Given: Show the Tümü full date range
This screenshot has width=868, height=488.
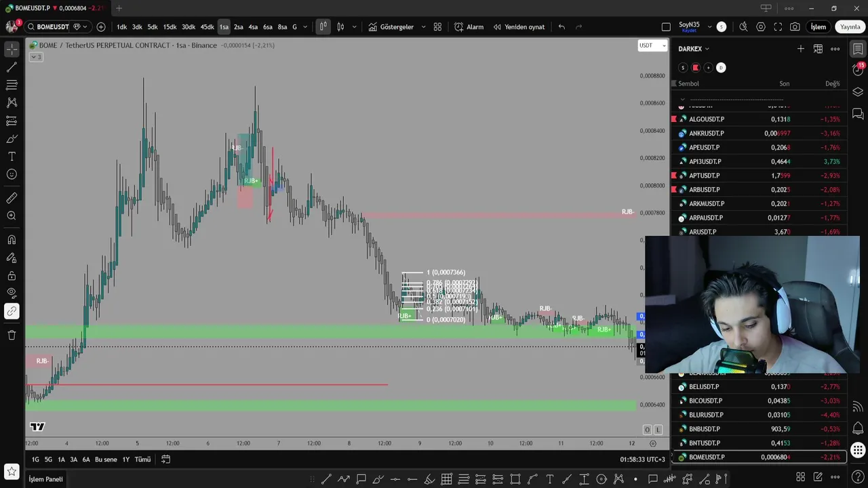Looking at the screenshot, I should pos(142,460).
